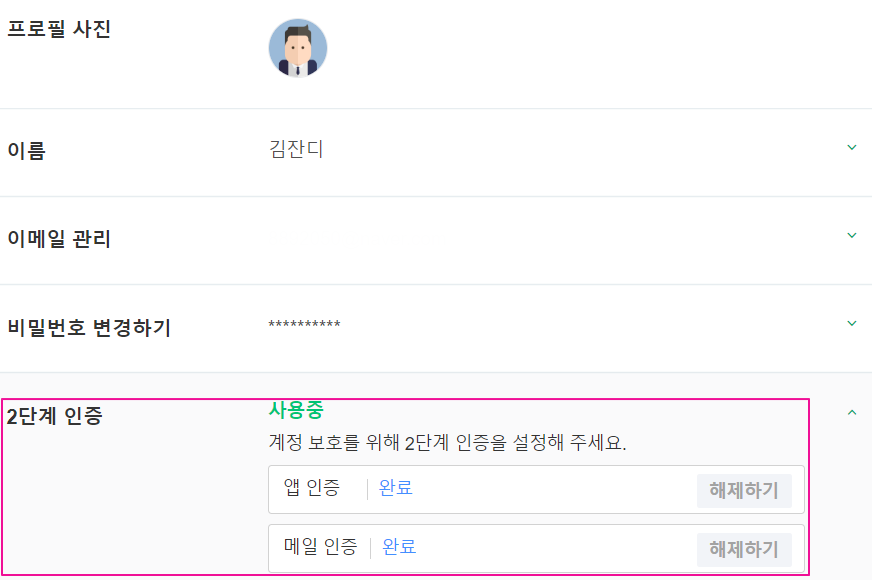The image size is (872, 580).
Task: Click the 메일 인증 label
Action: coord(320,547)
